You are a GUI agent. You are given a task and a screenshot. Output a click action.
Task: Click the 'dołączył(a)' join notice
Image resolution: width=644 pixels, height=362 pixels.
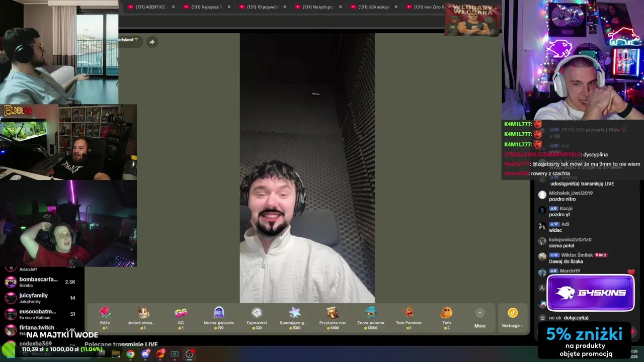coord(576,318)
